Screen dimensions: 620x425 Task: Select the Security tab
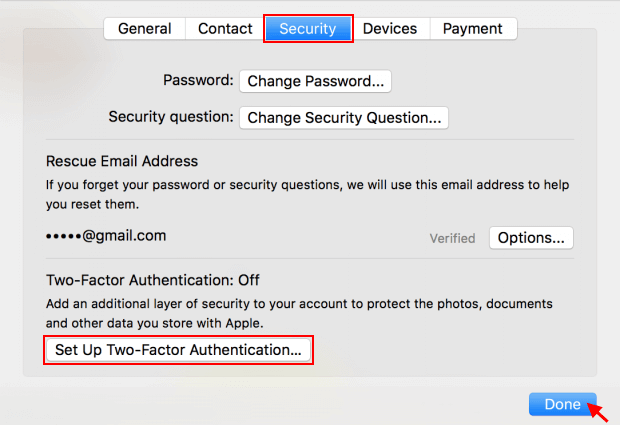coord(308,29)
